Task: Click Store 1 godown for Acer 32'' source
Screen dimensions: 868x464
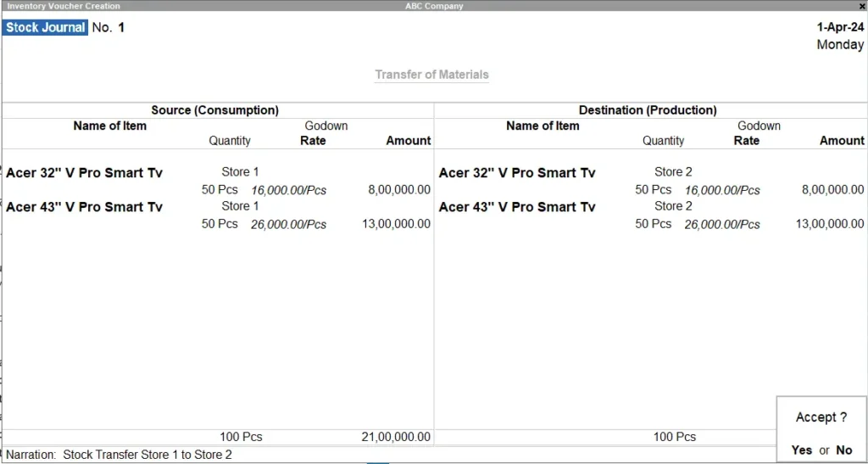Action: pos(240,172)
